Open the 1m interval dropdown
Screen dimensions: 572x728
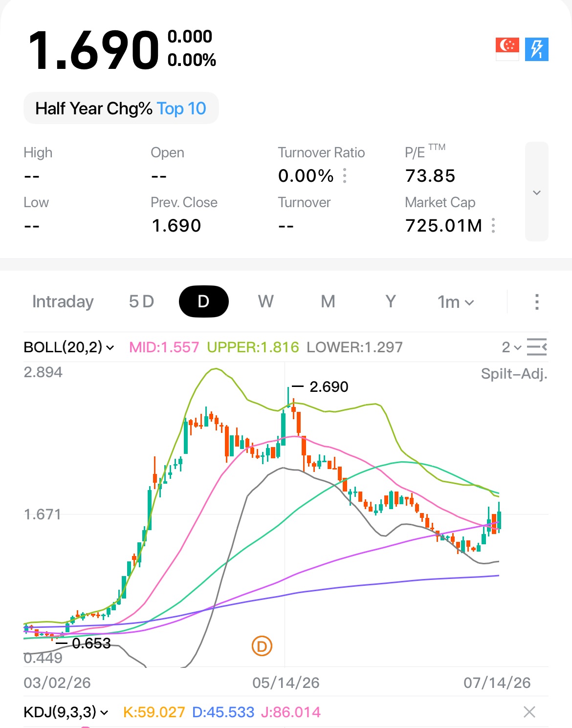pyautogui.click(x=456, y=302)
